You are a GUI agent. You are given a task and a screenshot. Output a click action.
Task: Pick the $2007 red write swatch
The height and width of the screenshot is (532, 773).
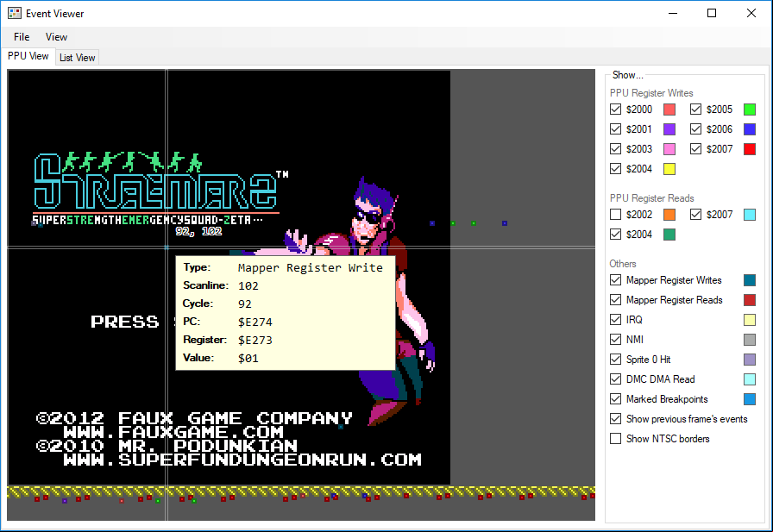750,149
